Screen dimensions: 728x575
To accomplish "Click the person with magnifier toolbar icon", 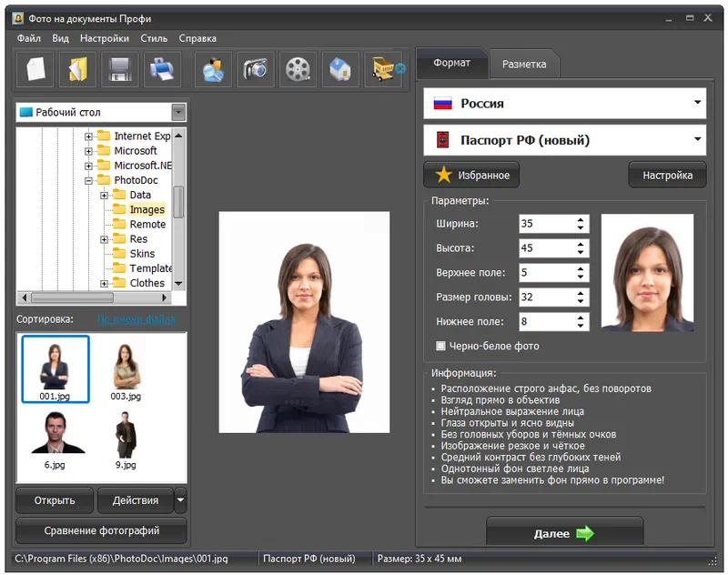I will (x=213, y=70).
